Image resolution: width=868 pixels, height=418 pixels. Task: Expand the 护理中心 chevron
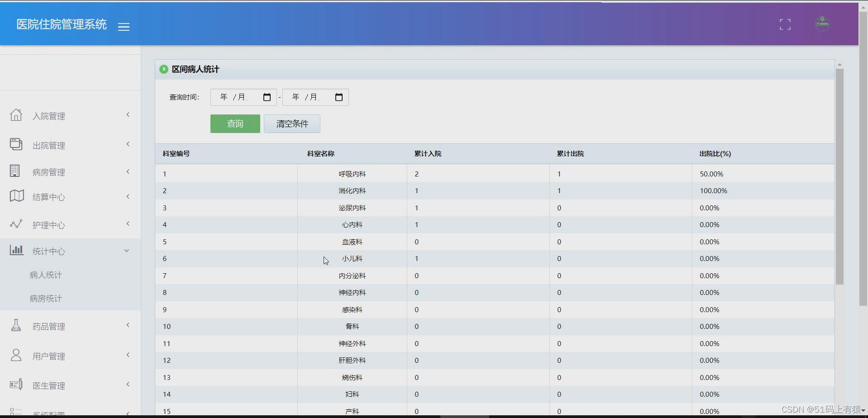pyautogui.click(x=128, y=224)
